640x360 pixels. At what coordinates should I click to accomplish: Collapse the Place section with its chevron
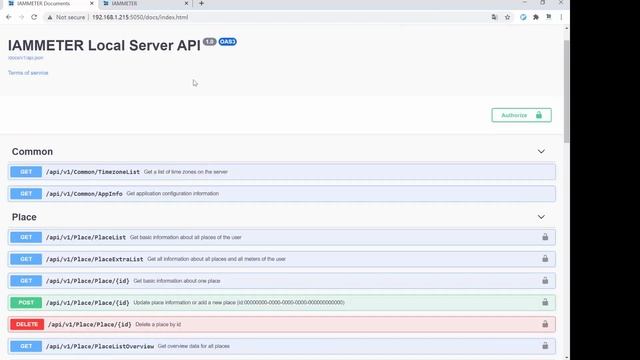click(541, 217)
